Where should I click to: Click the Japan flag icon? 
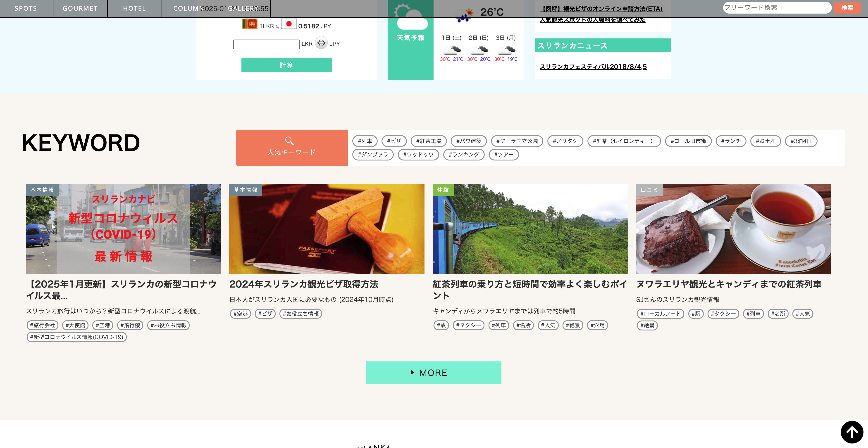tap(289, 24)
